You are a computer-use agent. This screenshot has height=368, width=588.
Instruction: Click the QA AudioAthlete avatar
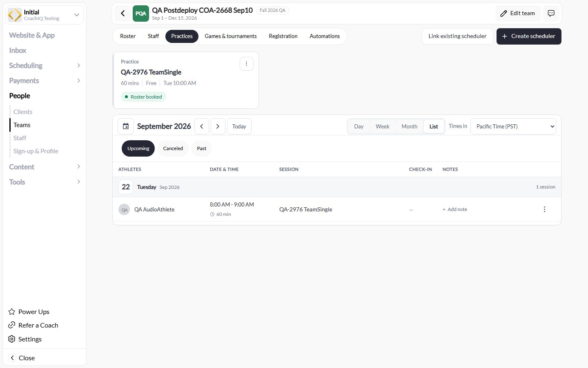pos(124,210)
